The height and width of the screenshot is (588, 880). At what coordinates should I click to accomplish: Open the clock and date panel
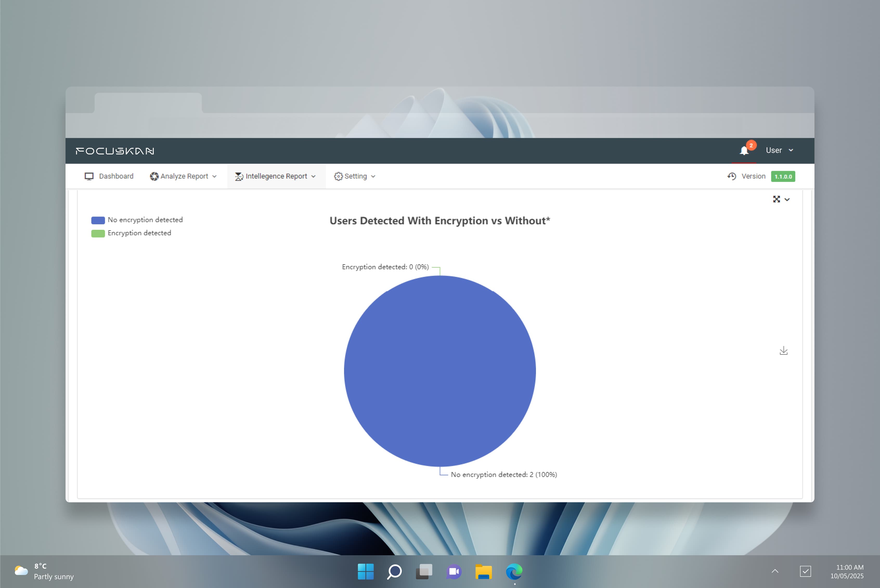click(847, 572)
